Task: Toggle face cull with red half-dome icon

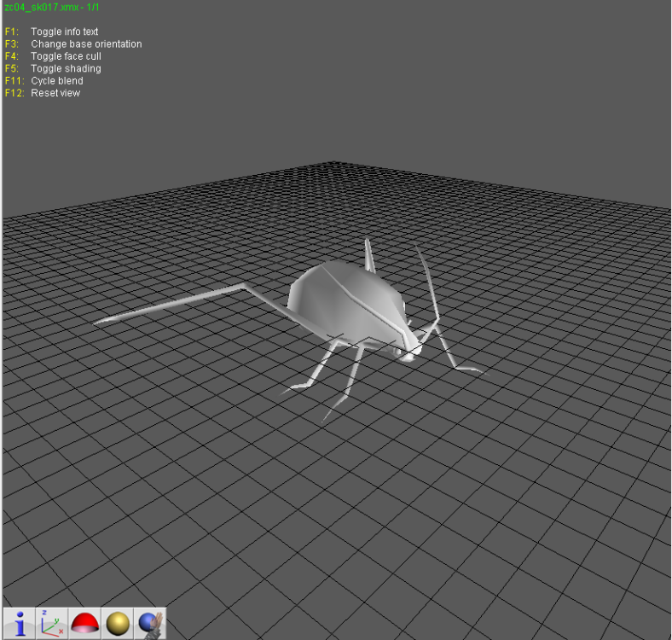Action: point(85,623)
